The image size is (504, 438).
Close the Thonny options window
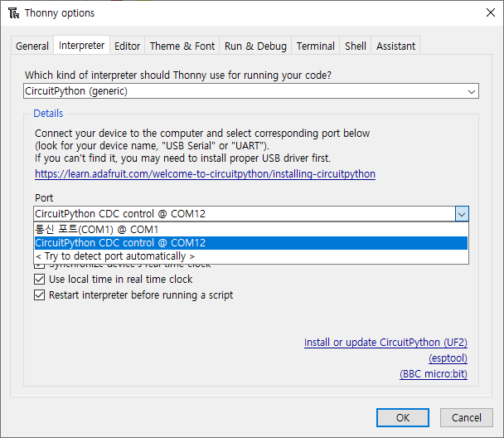pos(491,13)
